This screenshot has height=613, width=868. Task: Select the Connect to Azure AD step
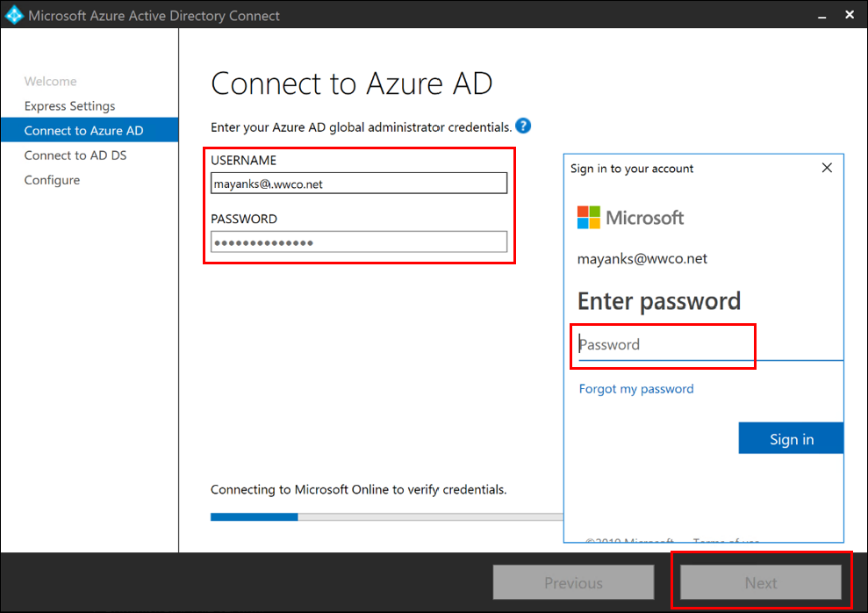[x=83, y=131]
